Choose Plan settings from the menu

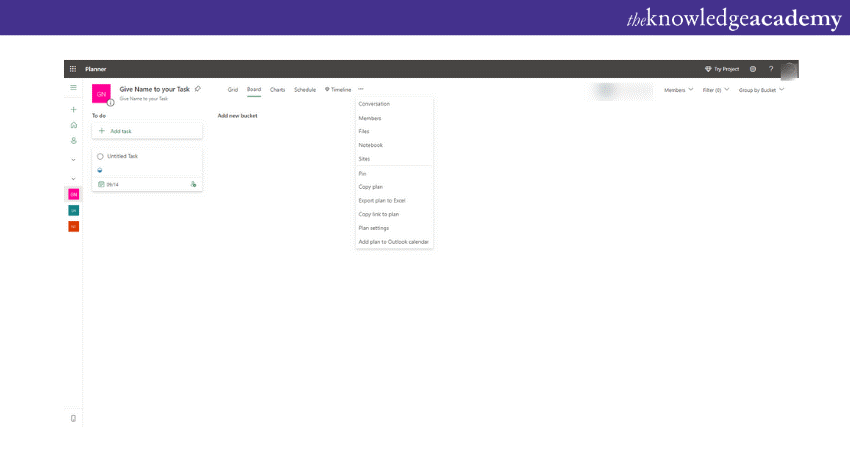pyautogui.click(x=373, y=228)
